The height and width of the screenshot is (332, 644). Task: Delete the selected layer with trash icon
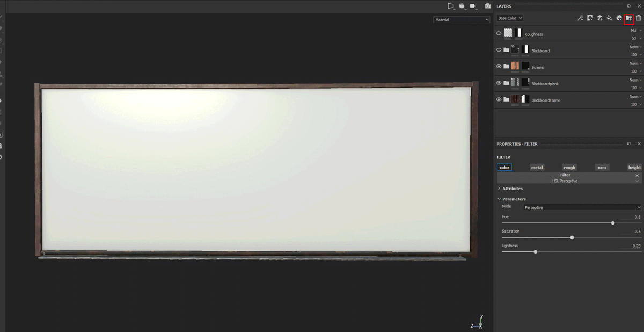tap(638, 18)
